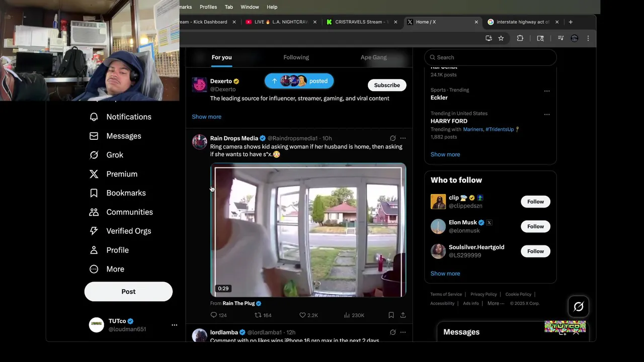Switch to interstate highway act browser tab
The height and width of the screenshot is (362, 644).
[523, 22]
